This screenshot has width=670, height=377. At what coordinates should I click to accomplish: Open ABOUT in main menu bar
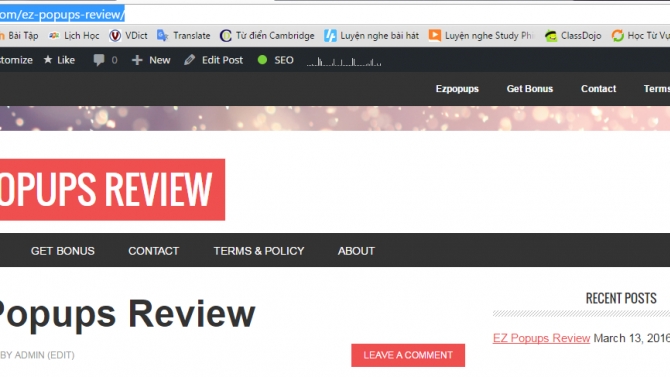point(356,251)
